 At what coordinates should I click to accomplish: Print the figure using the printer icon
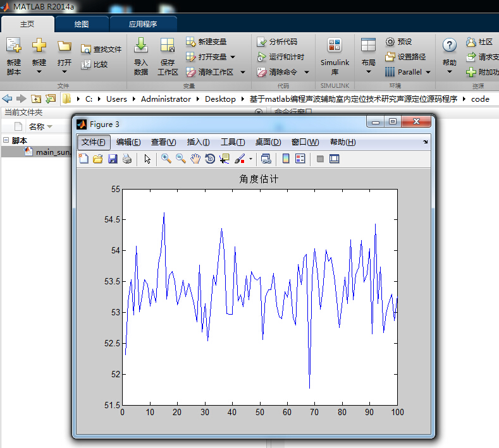[x=127, y=159]
